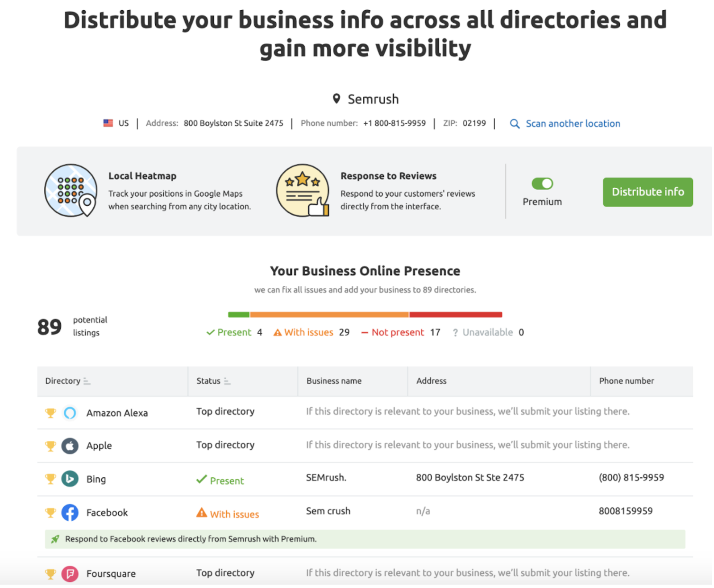The height and width of the screenshot is (588, 714).
Task: Open the Response to Reviews illustration
Action: coord(303,190)
